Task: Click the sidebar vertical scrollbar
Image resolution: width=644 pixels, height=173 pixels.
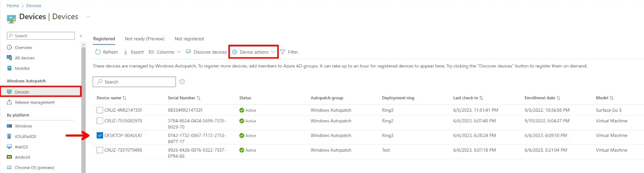Action: point(84,109)
